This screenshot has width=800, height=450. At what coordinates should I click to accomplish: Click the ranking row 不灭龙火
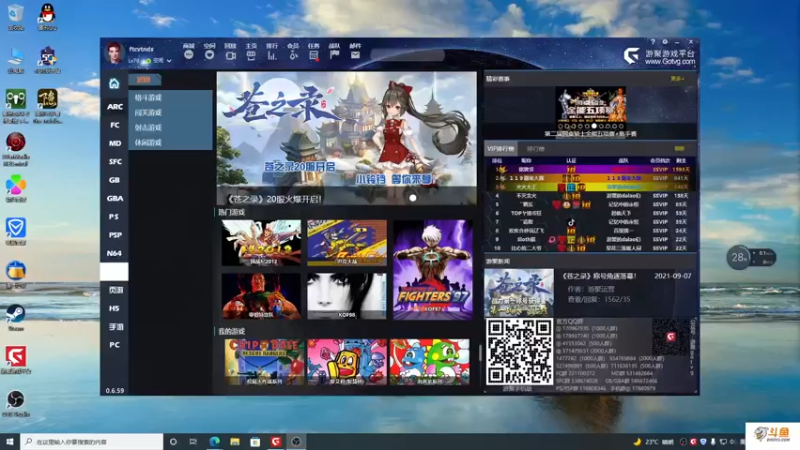[x=591, y=195]
